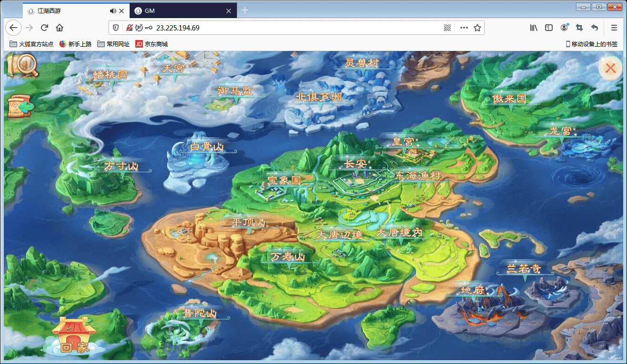Mute the 江湖西游 tab audio
Image resolution: width=627 pixels, height=364 pixels.
113,10
